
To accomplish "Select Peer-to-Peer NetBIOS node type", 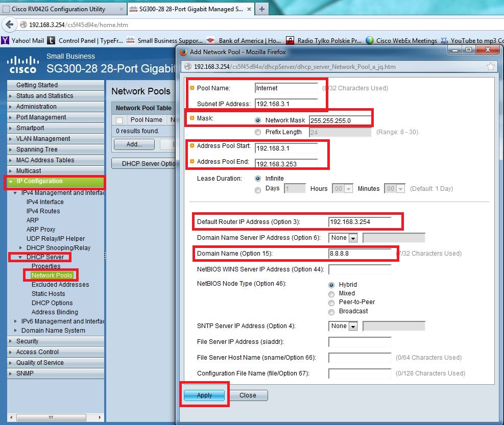I will (331, 303).
